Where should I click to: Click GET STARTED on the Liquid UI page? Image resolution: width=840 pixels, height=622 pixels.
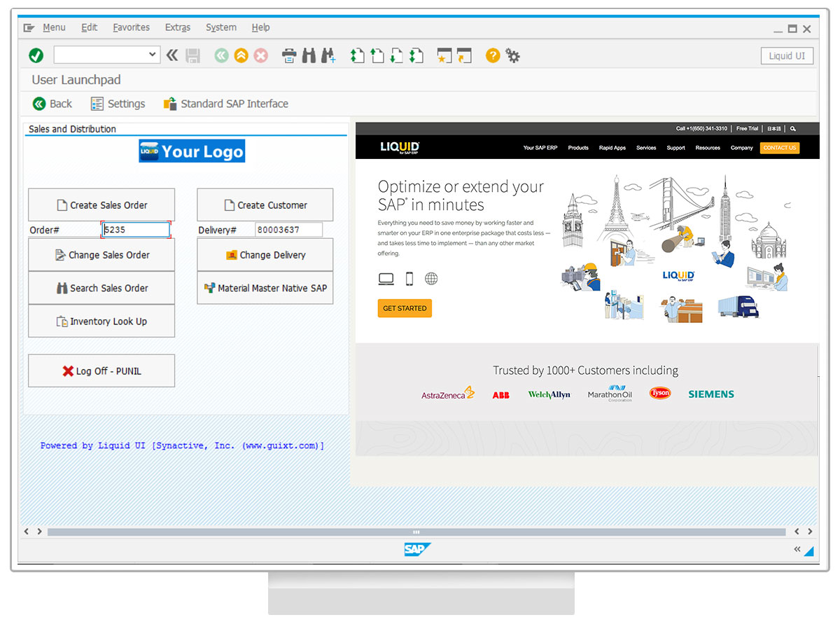point(405,308)
